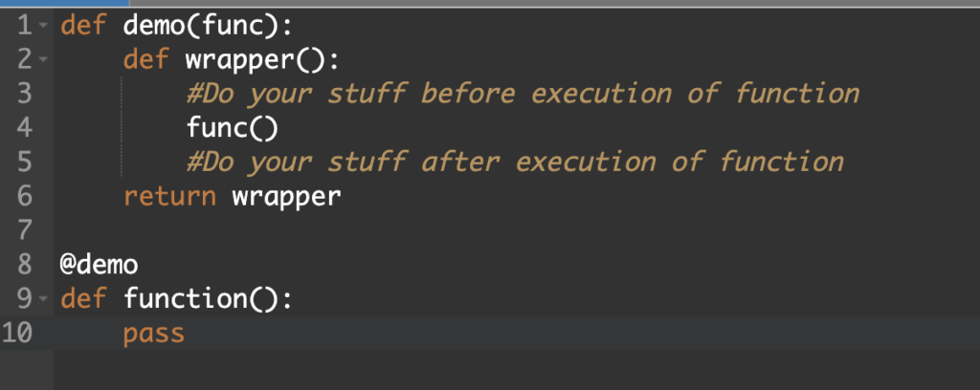This screenshot has width=980, height=390.
Task: Select line number 4 in the gutter
Action: coord(24,127)
